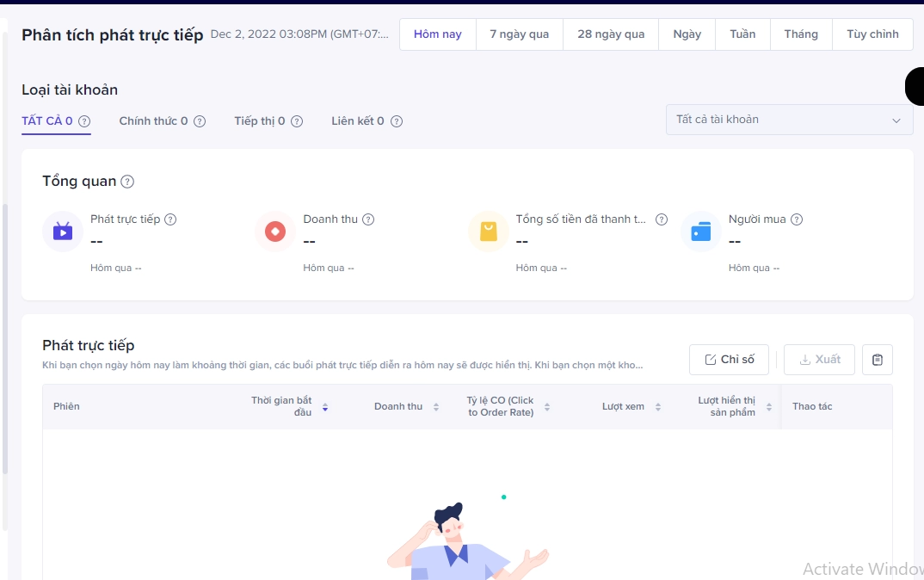Click help icon beside Tổng số tiền đã thanh
Image resolution: width=924 pixels, height=580 pixels.
662,219
